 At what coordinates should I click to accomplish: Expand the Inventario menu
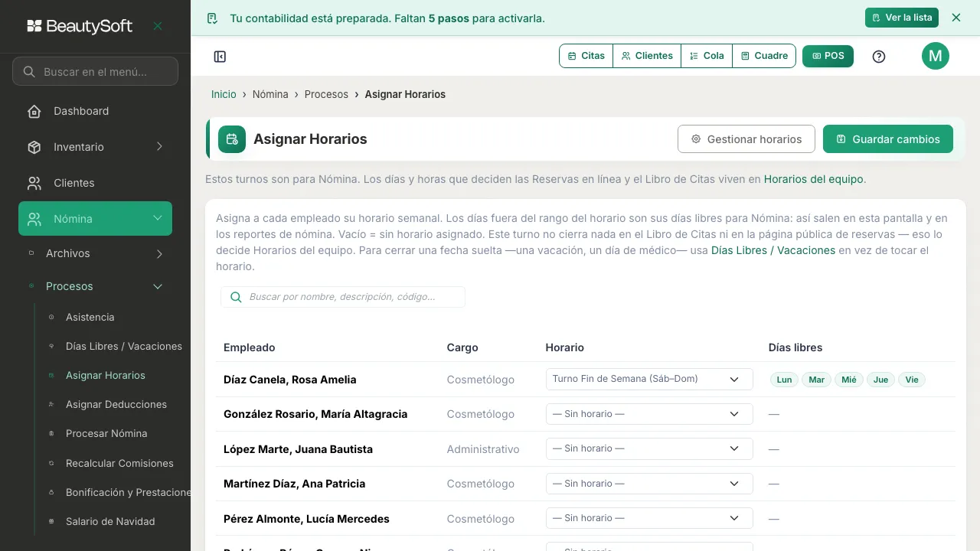[95, 147]
